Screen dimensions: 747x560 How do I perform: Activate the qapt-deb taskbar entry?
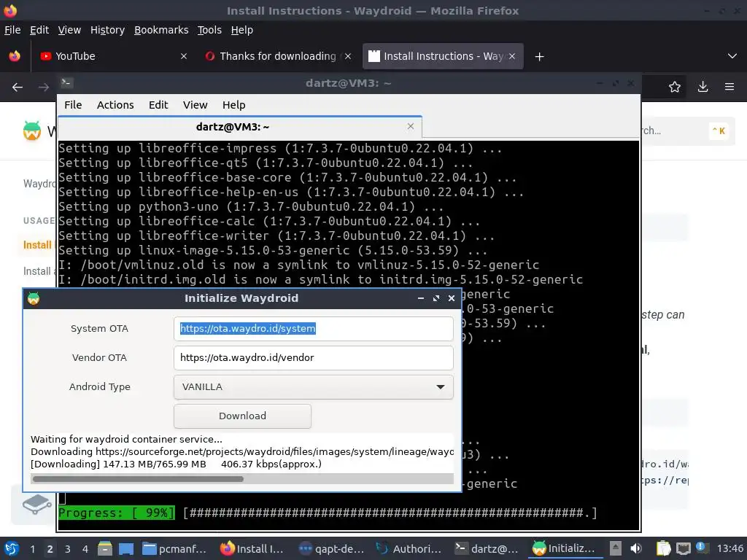pos(330,548)
